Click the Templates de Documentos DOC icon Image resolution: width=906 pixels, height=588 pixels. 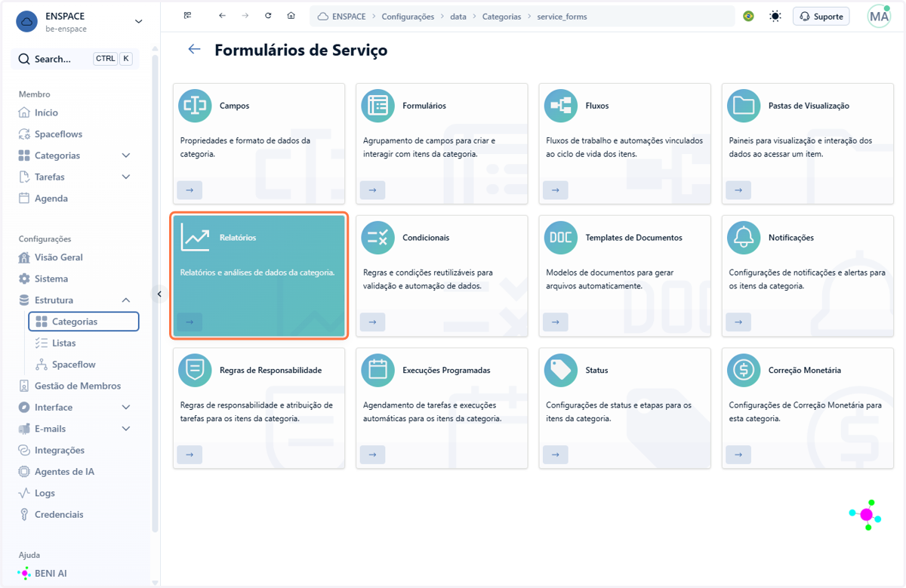click(561, 238)
